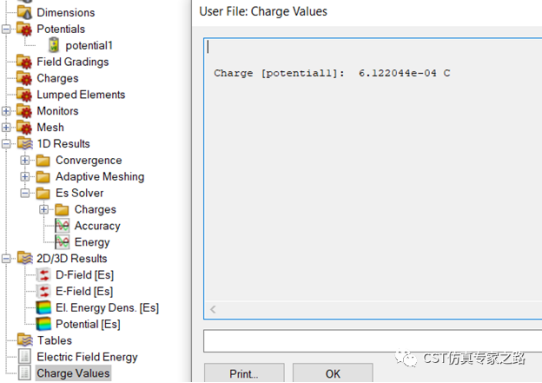Click the Print... button
This screenshot has width=542, height=383.
[244, 373]
